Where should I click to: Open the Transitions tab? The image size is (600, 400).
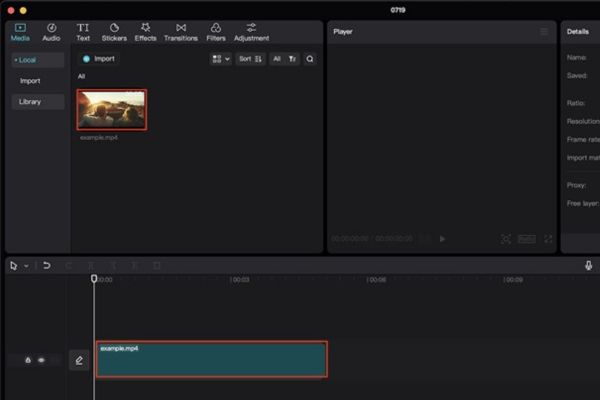(x=181, y=32)
